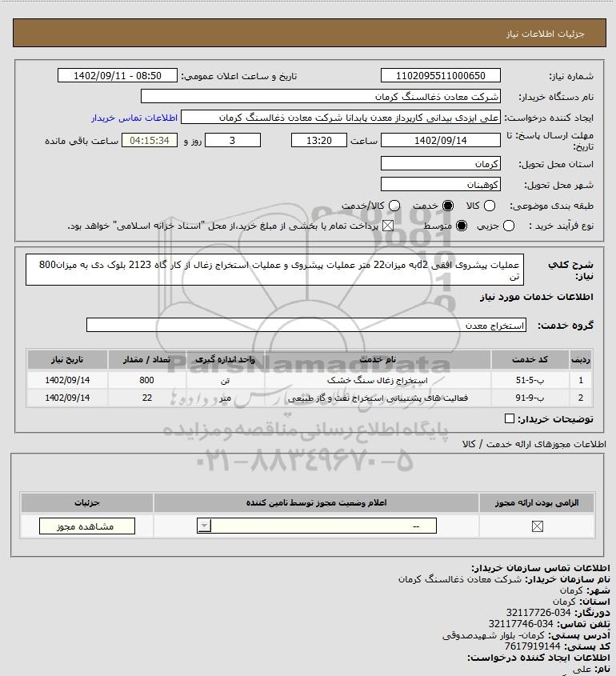This screenshot has width=616, height=676.
Task: Click the unit تن cell
Action: pyautogui.click(x=225, y=380)
